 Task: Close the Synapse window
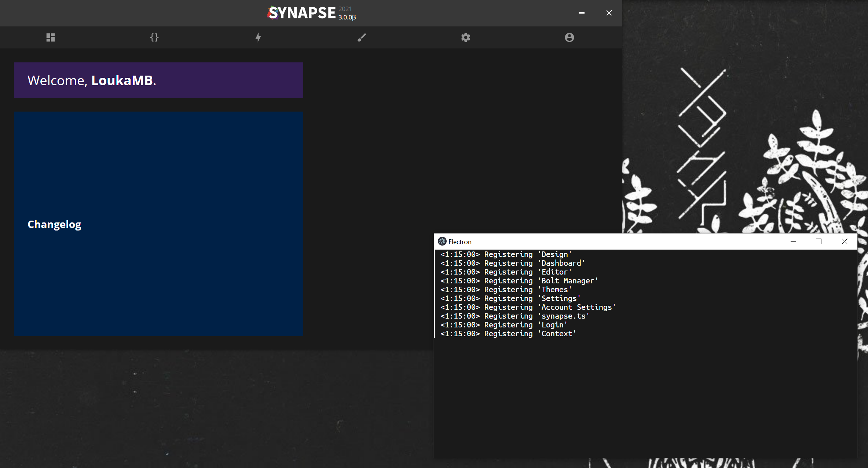pyautogui.click(x=609, y=13)
